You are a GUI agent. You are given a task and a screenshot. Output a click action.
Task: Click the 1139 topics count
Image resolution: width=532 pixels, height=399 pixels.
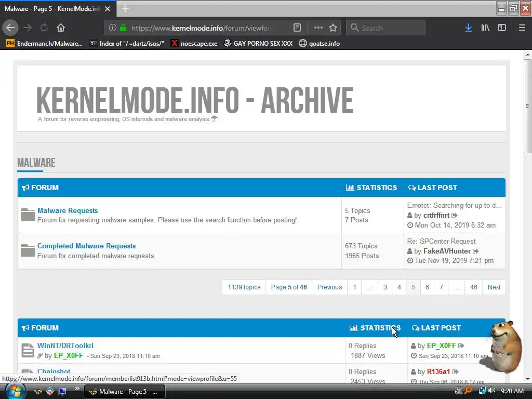point(244,287)
